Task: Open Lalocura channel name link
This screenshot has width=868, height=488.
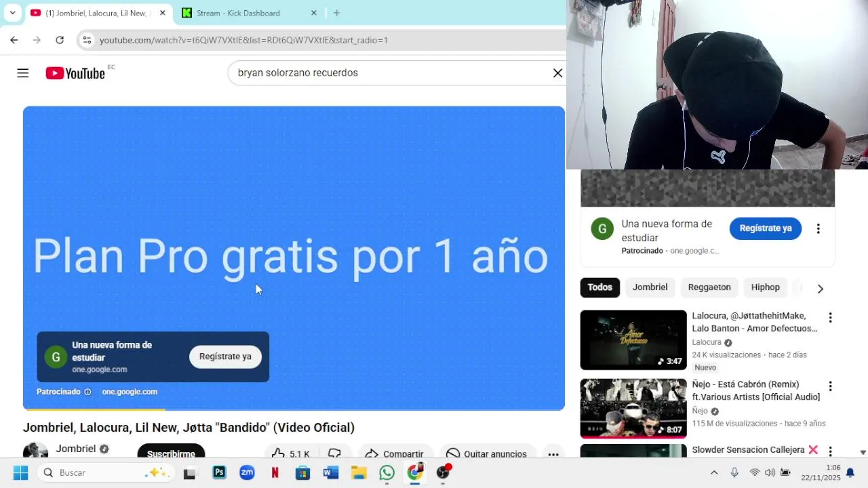Action: click(x=706, y=342)
